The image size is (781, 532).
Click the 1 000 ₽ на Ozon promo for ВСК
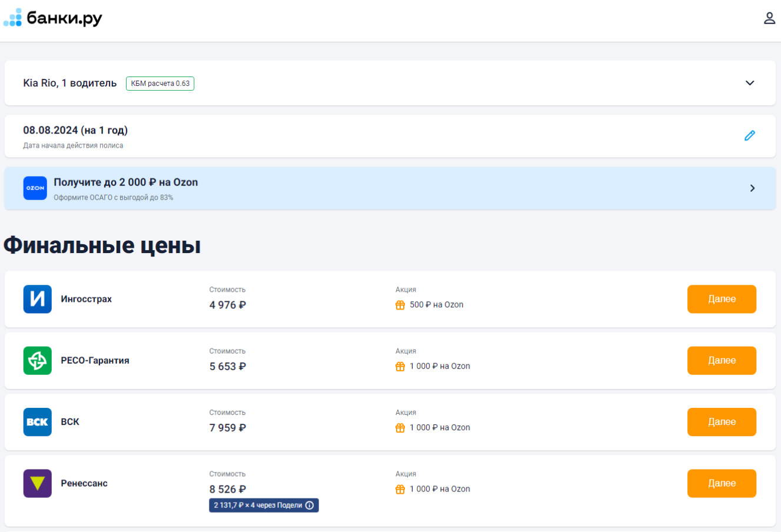click(x=440, y=428)
